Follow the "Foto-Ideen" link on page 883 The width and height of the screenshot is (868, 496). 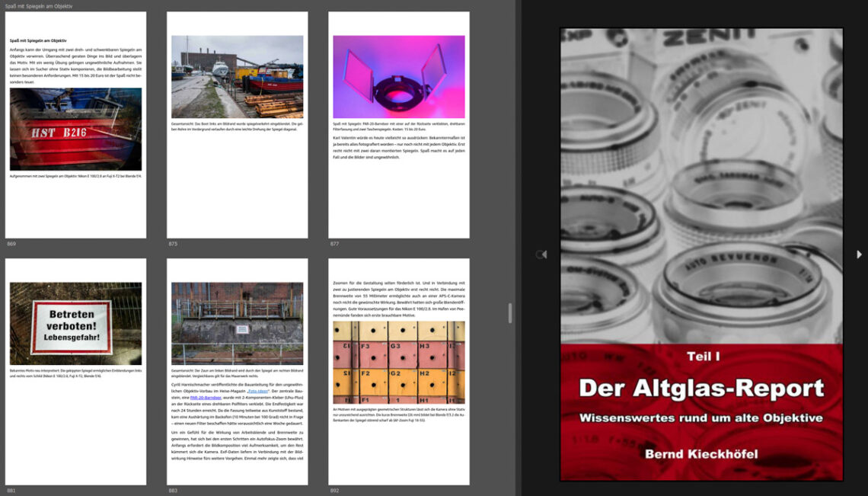(259, 391)
